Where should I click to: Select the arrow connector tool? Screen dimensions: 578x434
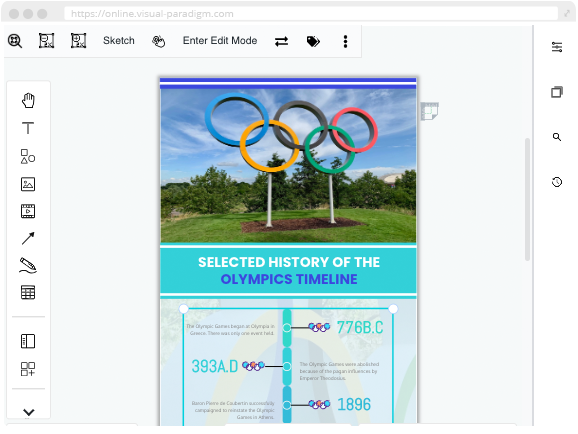(28, 239)
